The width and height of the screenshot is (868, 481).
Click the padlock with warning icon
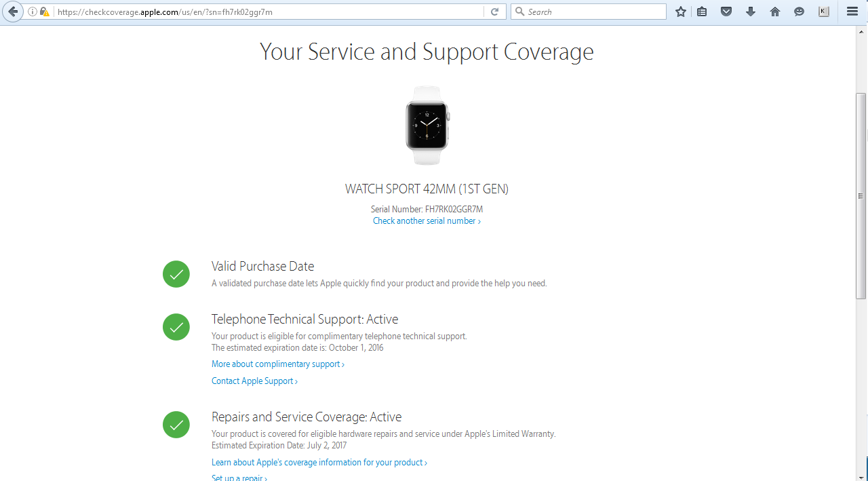44,12
